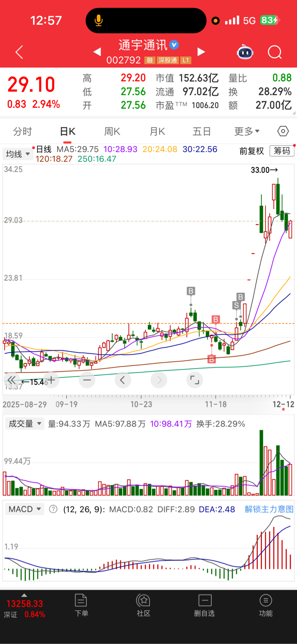Tap turnover rate 28.29% in header
The image size is (297, 644).
[275, 92]
